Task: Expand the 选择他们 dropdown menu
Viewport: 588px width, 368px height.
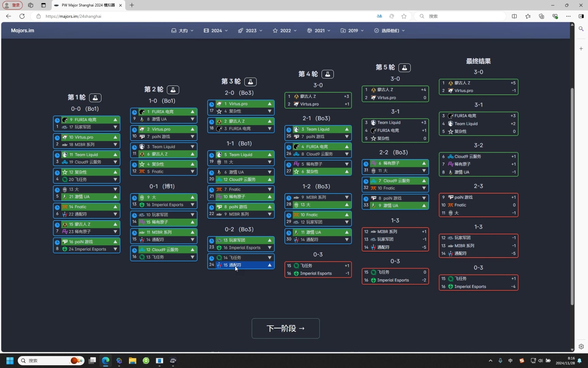Action: click(x=390, y=31)
